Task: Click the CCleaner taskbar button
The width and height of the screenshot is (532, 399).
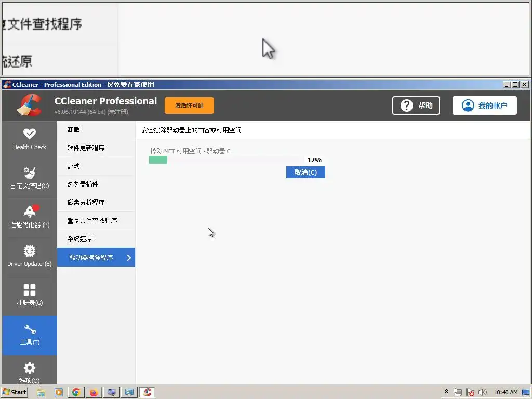Action: tap(147, 393)
